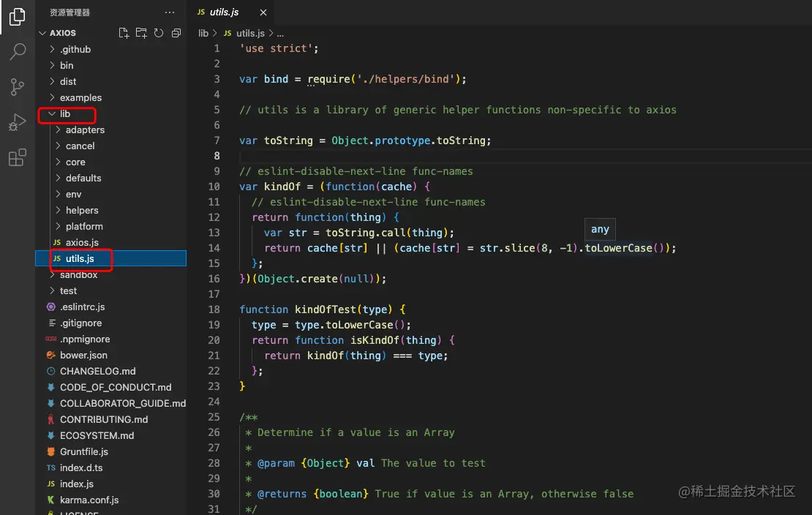The width and height of the screenshot is (812, 515).
Task: Click the lib breadcrumb segment
Action: click(203, 33)
